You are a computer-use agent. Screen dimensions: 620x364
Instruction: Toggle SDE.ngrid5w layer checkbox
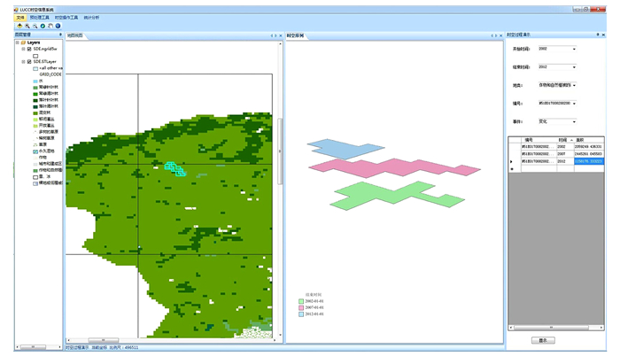pos(29,49)
